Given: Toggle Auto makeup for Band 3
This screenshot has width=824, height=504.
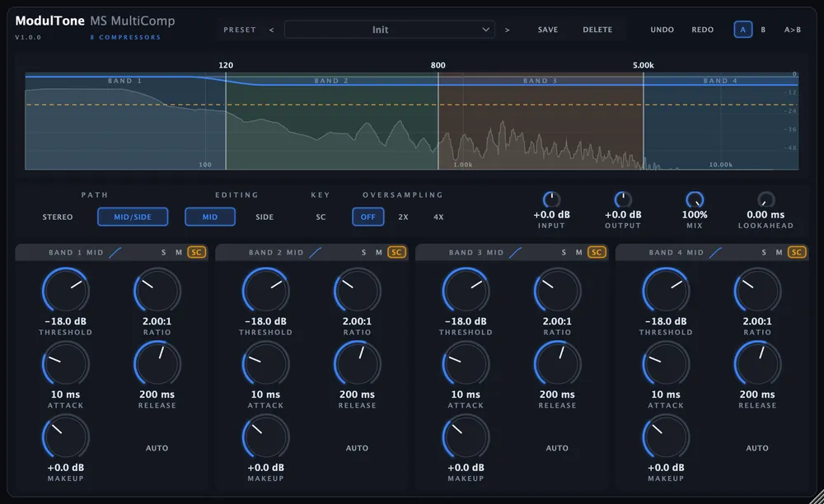Looking at the screenshot, I should pyautogui.click(x=557, y=448).
